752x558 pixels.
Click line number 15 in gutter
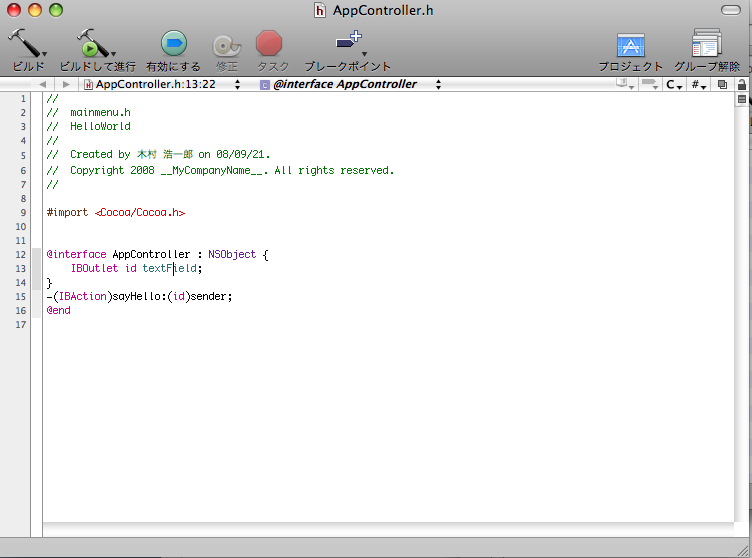pos(21,297)
